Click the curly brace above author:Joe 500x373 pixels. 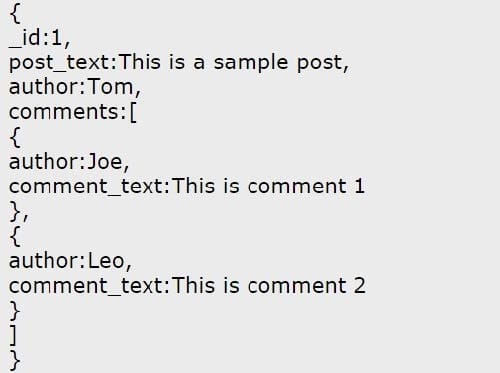point(15,137)
